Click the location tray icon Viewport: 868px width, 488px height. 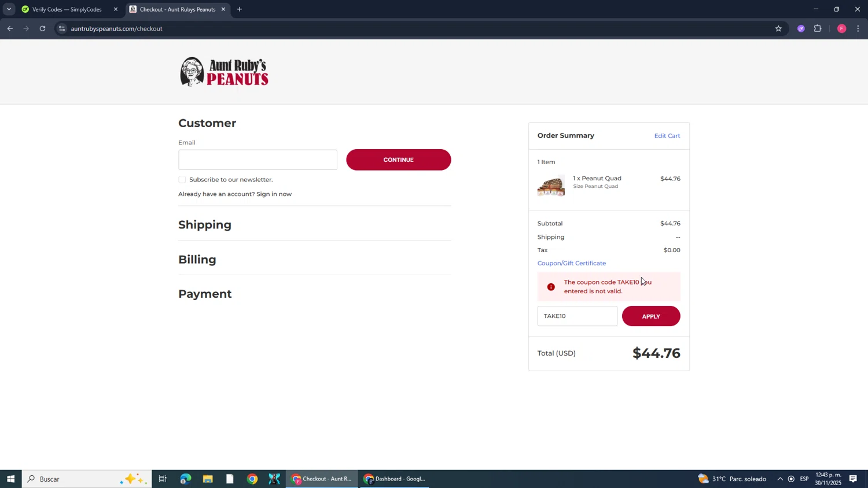(791, 479)
